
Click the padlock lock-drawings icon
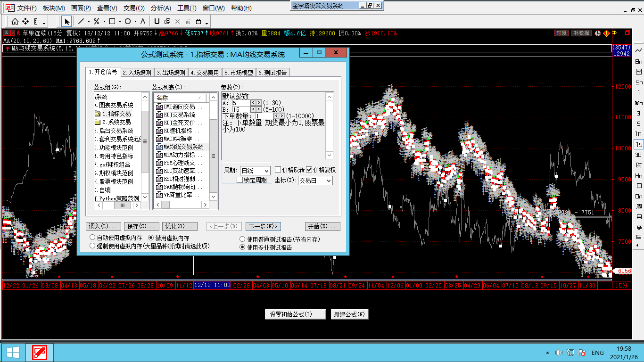click(x=198, y=21)
